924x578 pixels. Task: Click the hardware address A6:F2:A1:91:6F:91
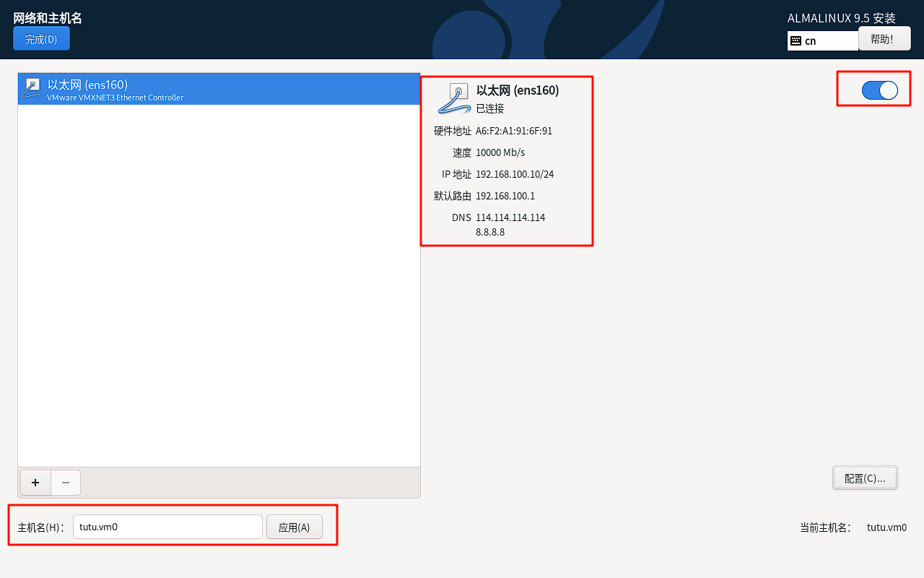(513, 131)
